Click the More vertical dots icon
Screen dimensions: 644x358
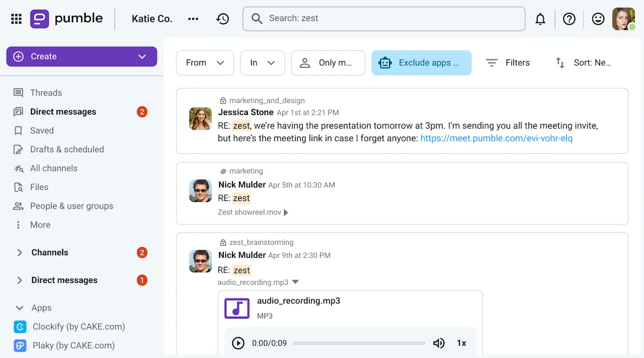(18, 225)
